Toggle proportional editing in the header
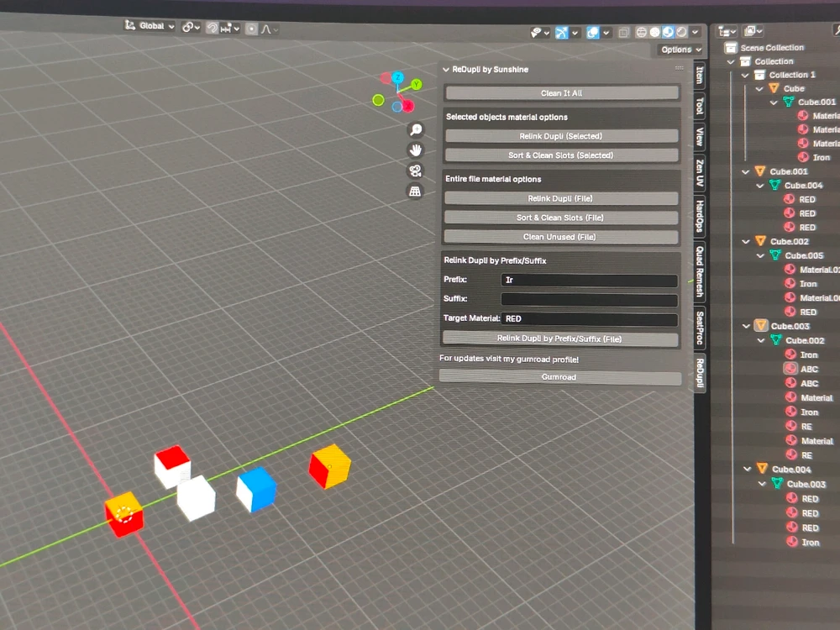840x630 pixels. [251, 28]
